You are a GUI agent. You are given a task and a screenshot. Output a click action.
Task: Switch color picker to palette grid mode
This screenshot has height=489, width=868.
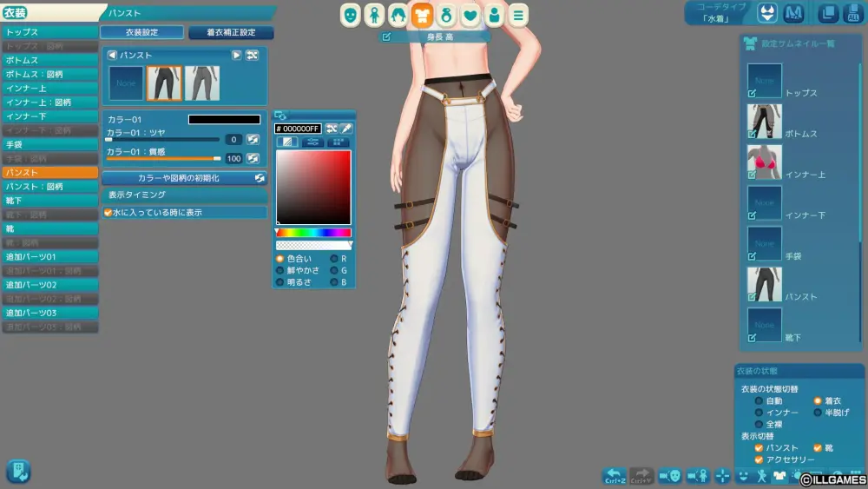coord(339,142)
